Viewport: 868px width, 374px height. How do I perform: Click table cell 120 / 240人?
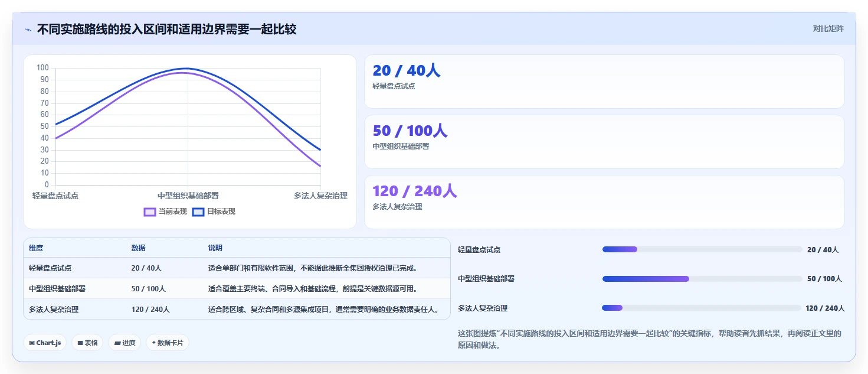(150, 310)
